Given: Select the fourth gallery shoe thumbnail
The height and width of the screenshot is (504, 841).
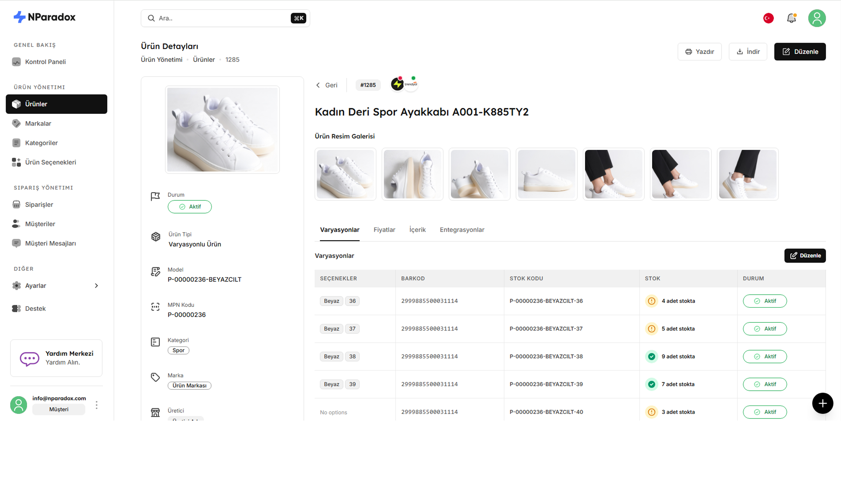Looking at the screenshot, I should pyautogui.click(x=546, y=174).
